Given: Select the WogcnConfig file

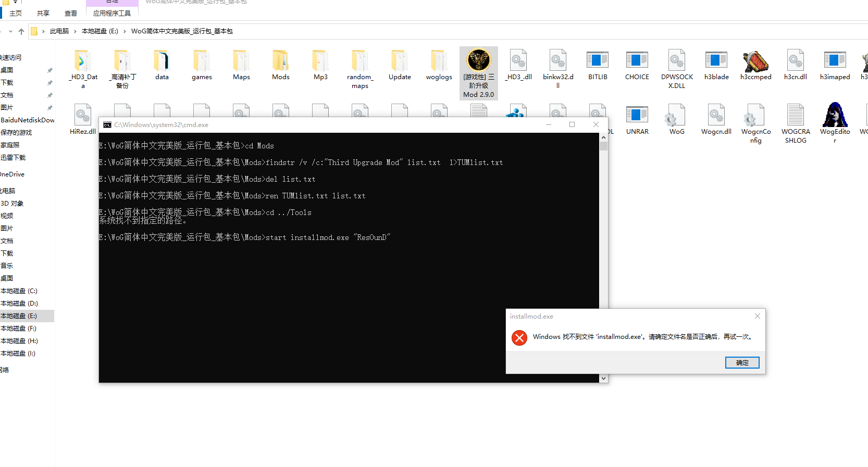Looking at the screenshot, I should pyautogui.click(x=756, y=124).
